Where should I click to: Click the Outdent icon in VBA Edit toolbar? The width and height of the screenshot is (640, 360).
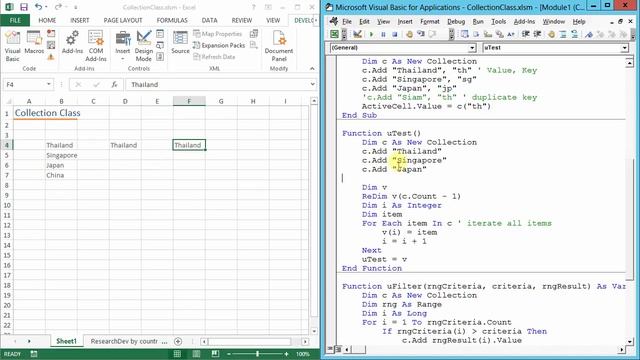click(537, 35)
